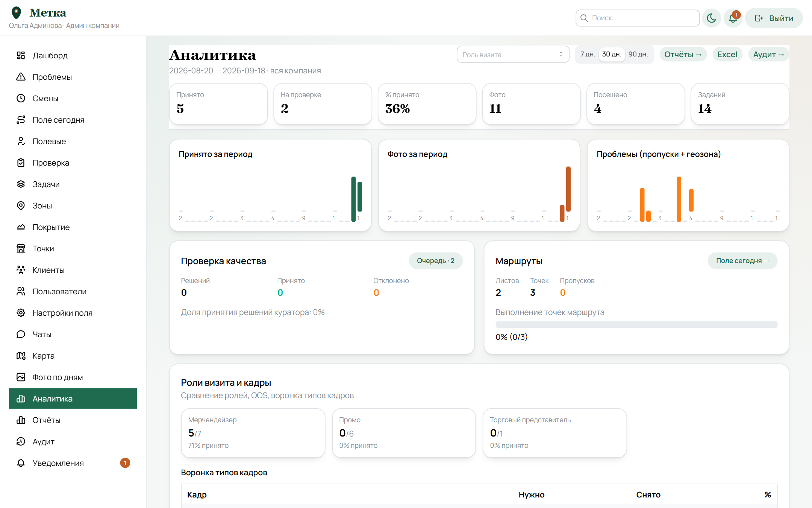Click the Клиенты group icon
Viewport: 812px width, 508px height.
[x=21, y=270]
